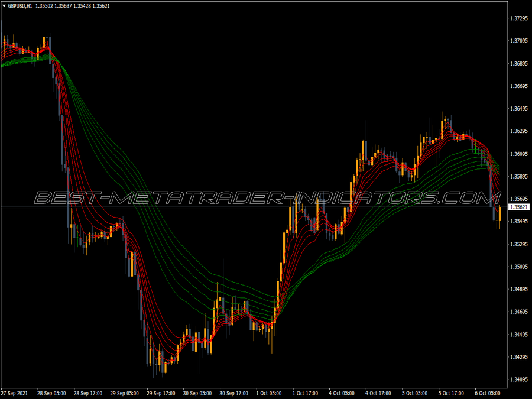This screenshot has height=399, width=532.
Task: Click the 1.36295 price scale label
Action: coord(519,131)
